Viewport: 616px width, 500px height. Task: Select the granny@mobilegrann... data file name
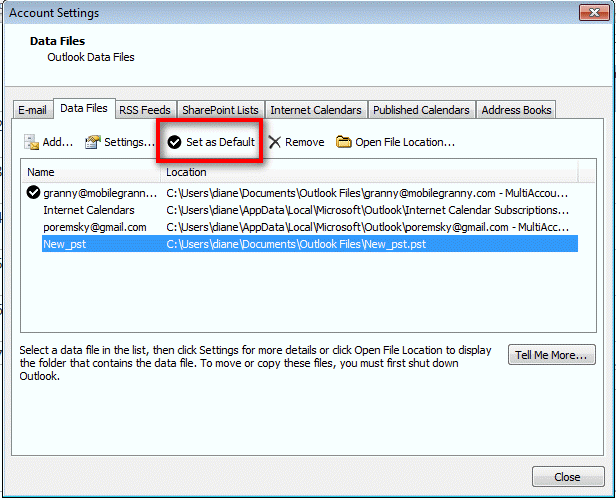(100, 193)
